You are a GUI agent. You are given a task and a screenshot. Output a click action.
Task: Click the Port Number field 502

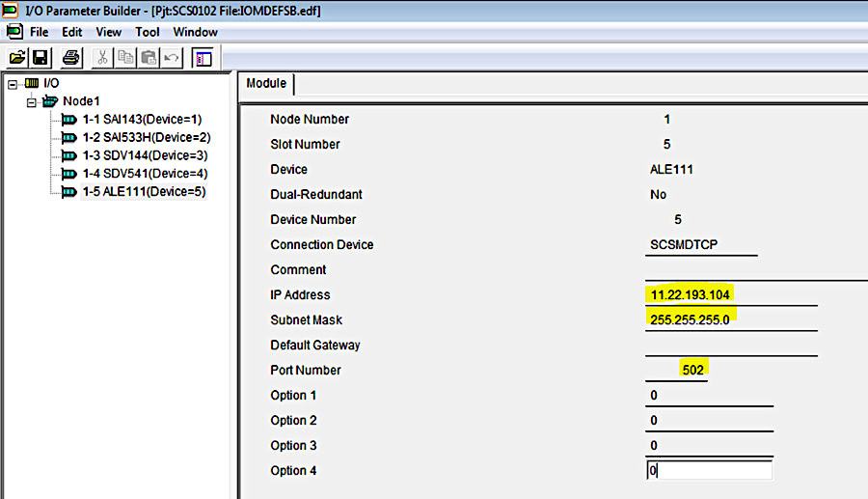(x=676, y=371)
